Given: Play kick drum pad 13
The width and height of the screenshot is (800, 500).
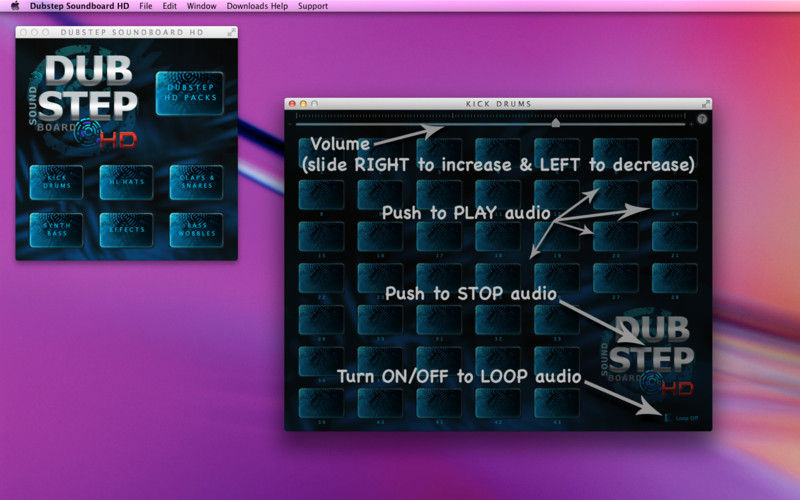Looking at the screenshot, I should (x=615, y=194).
